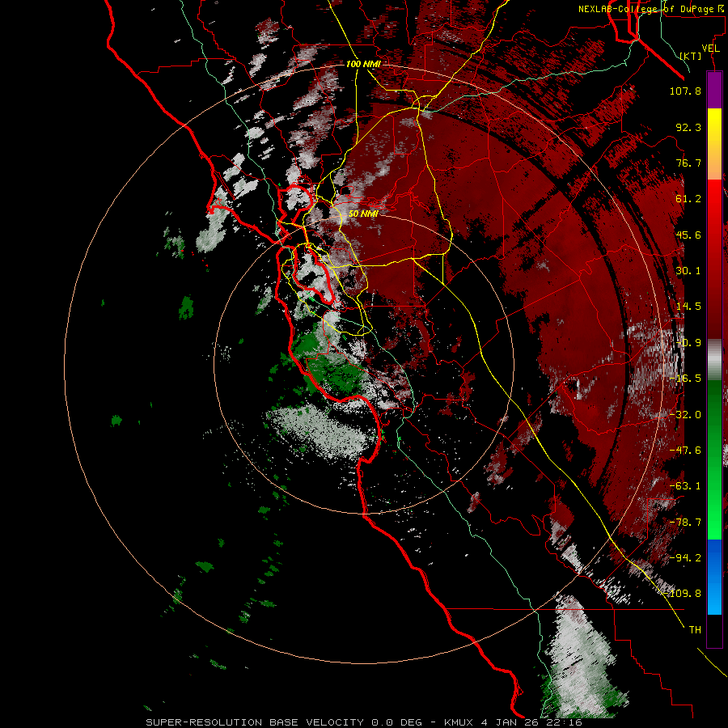
Task: Click the -78.7 scale value
Action: [685, 523]
